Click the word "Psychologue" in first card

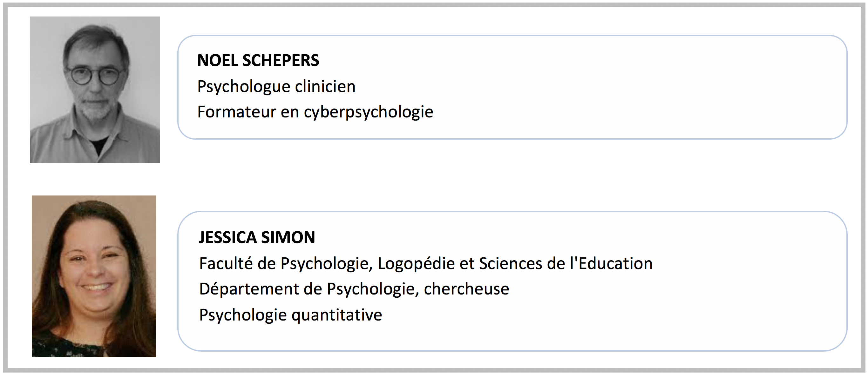pos(244,87)
